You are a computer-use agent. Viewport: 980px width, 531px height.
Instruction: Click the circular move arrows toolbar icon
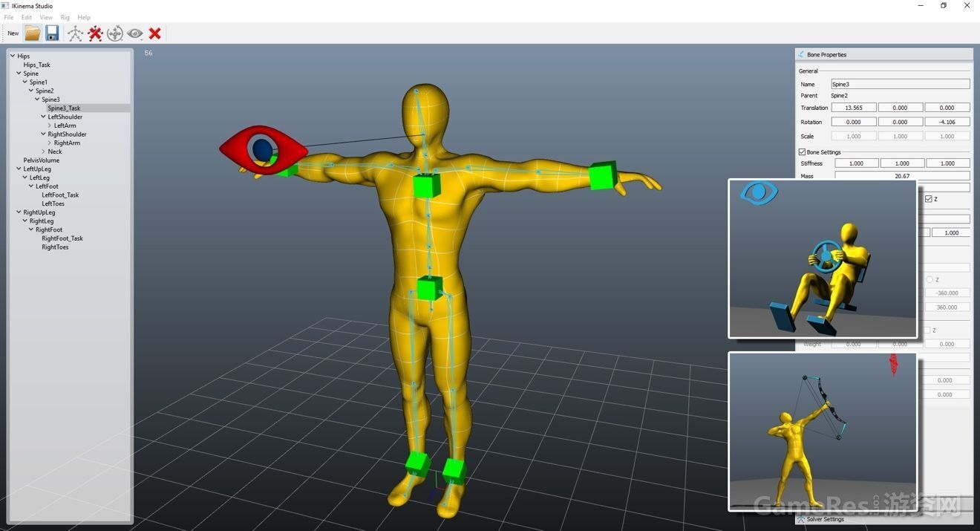click(115, 33)
